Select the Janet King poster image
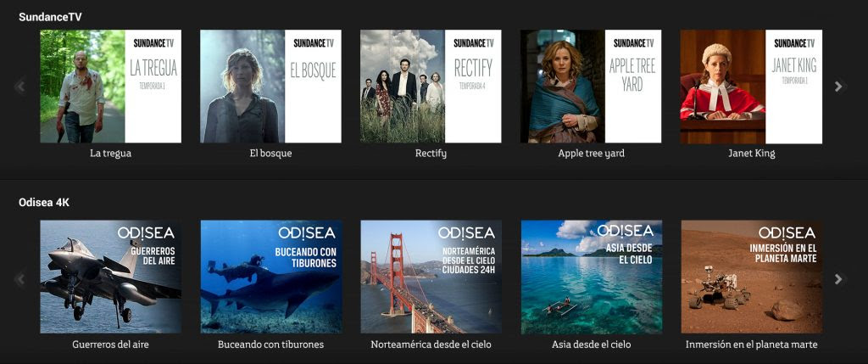Viewport: 868px width, 364px height. pyautogui.click(x=751, y=87)
